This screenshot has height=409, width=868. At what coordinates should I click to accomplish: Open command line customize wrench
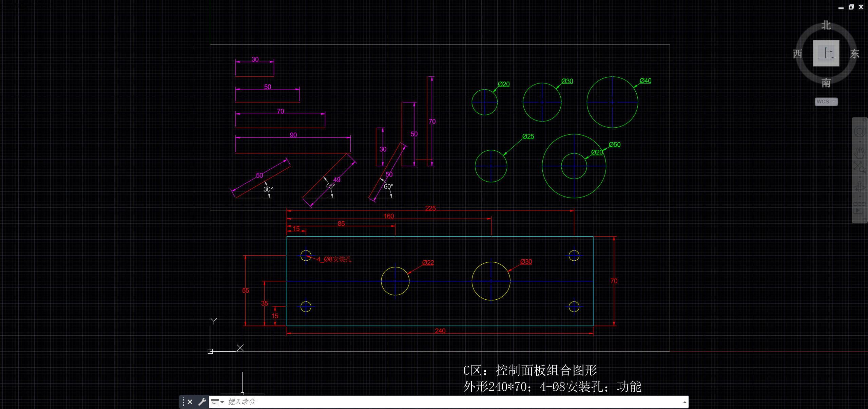(202, 402)
